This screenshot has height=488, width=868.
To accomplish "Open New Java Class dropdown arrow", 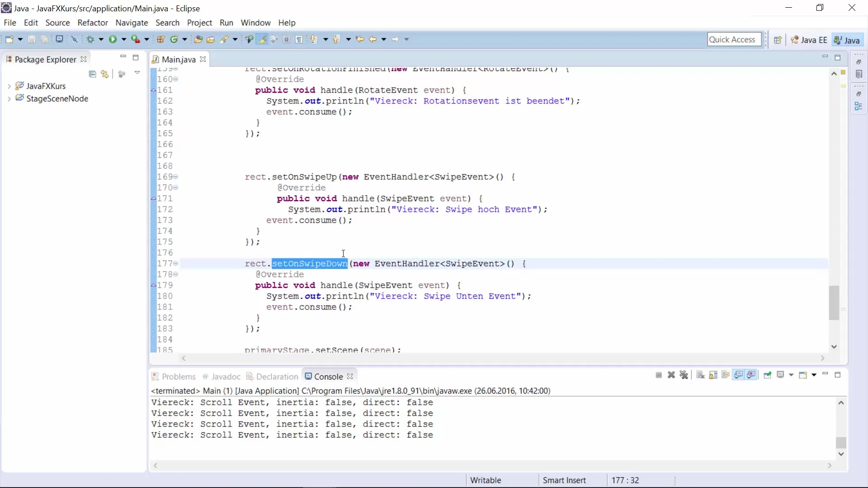I will point(185,39).
